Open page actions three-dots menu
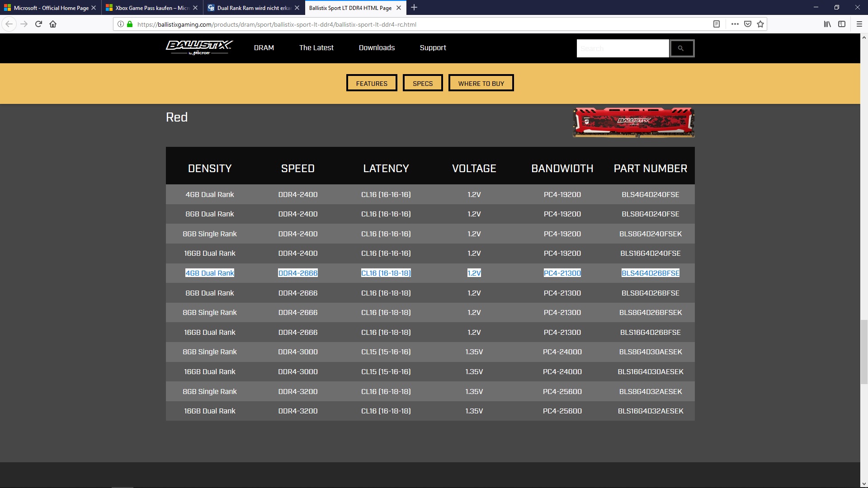 [735, 24]
